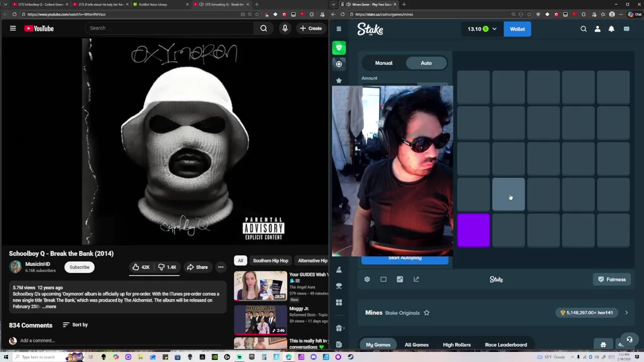
Task: Select the My Games tab
Action: pos(378,345)
